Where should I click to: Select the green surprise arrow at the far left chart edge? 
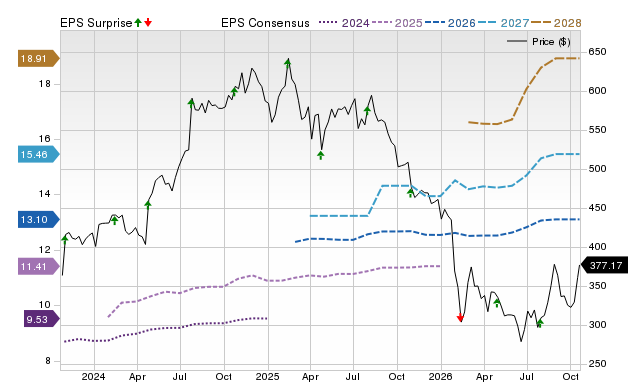(x=64, y=239)
